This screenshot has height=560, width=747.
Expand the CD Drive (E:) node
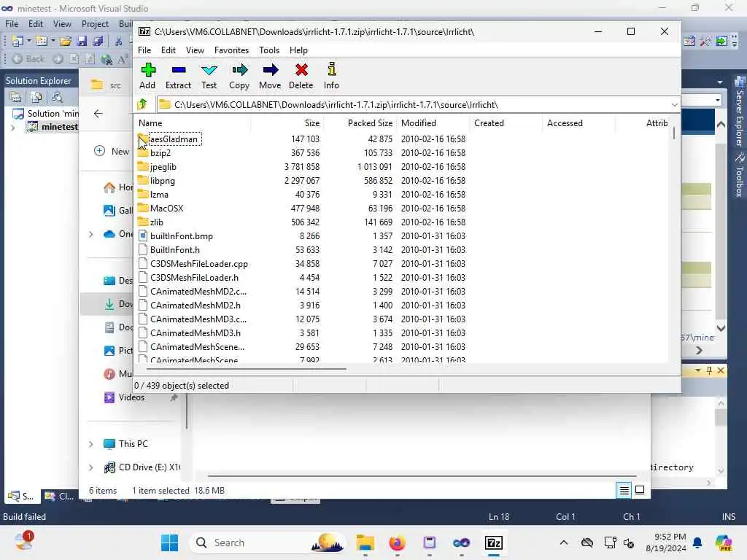pos(90,467)
